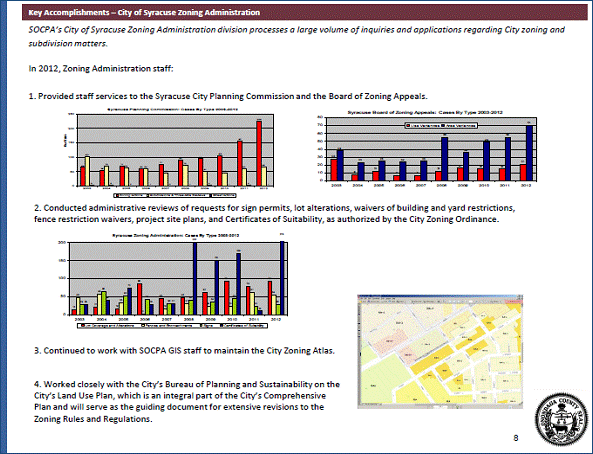This screenshot has height=454, width=593.
Task: Click the italic line starting 'SOCPA's City of Syracuse Zoning'
Action: pyautogui.click(x=297, y=30)
